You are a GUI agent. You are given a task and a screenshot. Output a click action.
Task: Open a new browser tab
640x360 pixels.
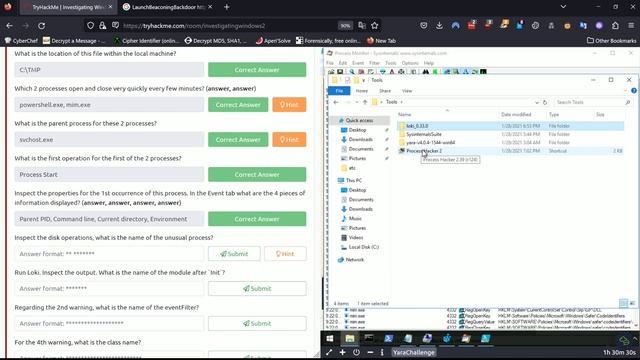227,7
